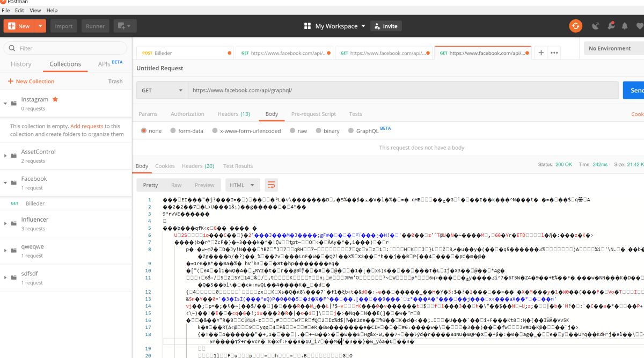Open the notifications bell icon

click(x=625, y=26)
